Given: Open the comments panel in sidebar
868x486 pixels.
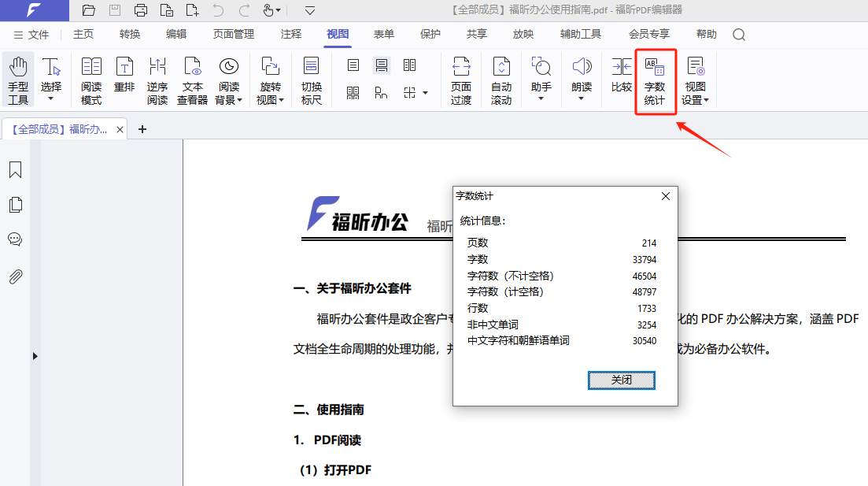Looking at the screenshot, I should [x=15, y=239].
